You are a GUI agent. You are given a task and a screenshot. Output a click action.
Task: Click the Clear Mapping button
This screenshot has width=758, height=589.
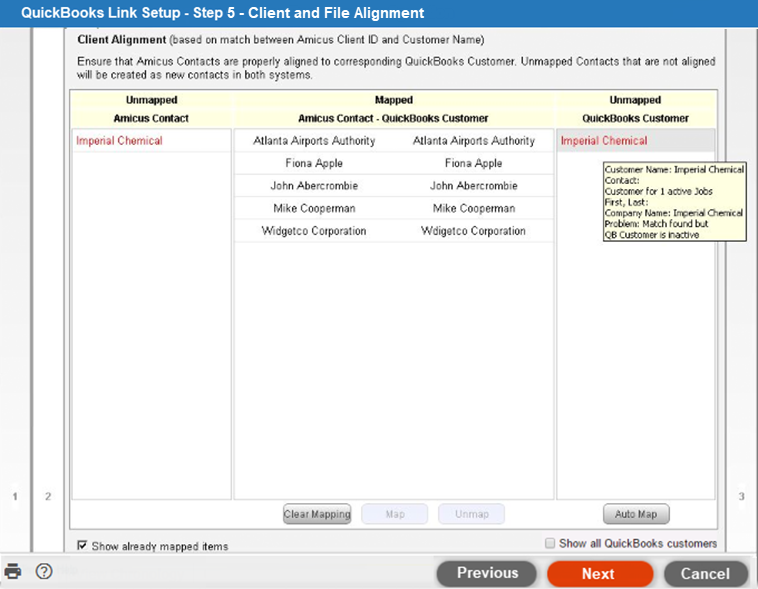click(317, 514)
